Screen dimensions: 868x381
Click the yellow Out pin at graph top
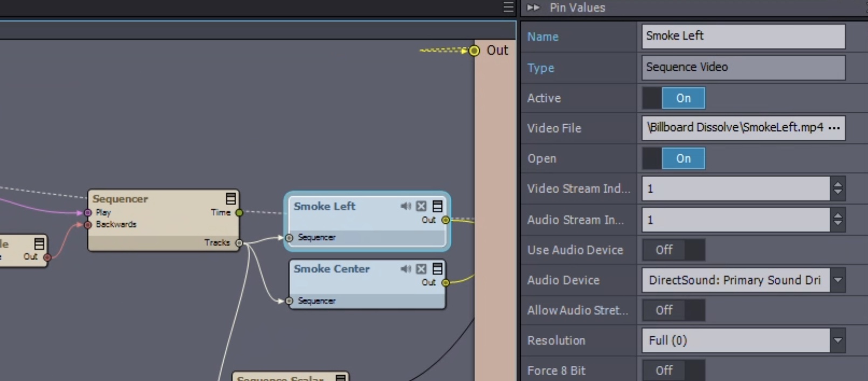(x=474, y=51)
